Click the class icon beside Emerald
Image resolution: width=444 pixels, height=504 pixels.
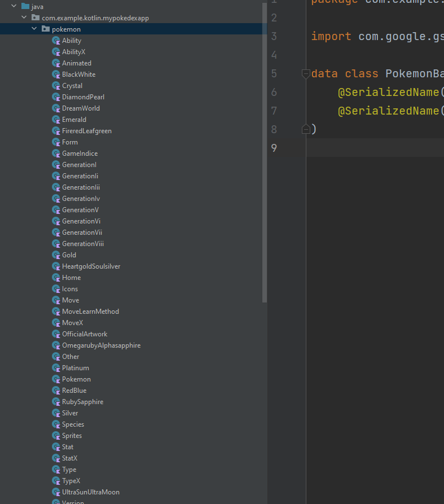coord(56,120)
